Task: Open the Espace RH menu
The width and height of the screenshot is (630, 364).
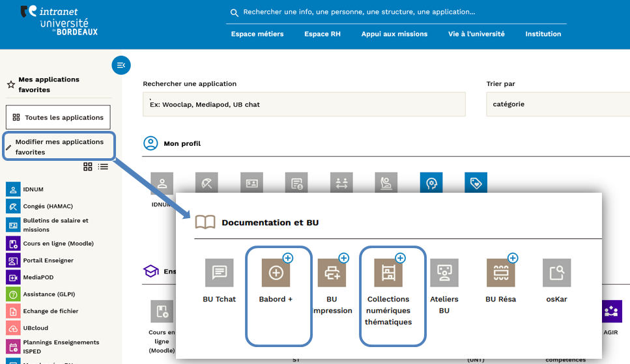Action: (x=322, y=34)
